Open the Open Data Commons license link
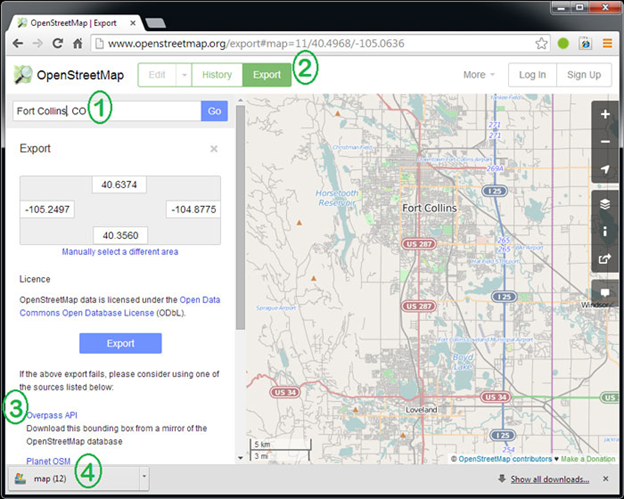This screenshot has height=499, width=624. [120, 306]
